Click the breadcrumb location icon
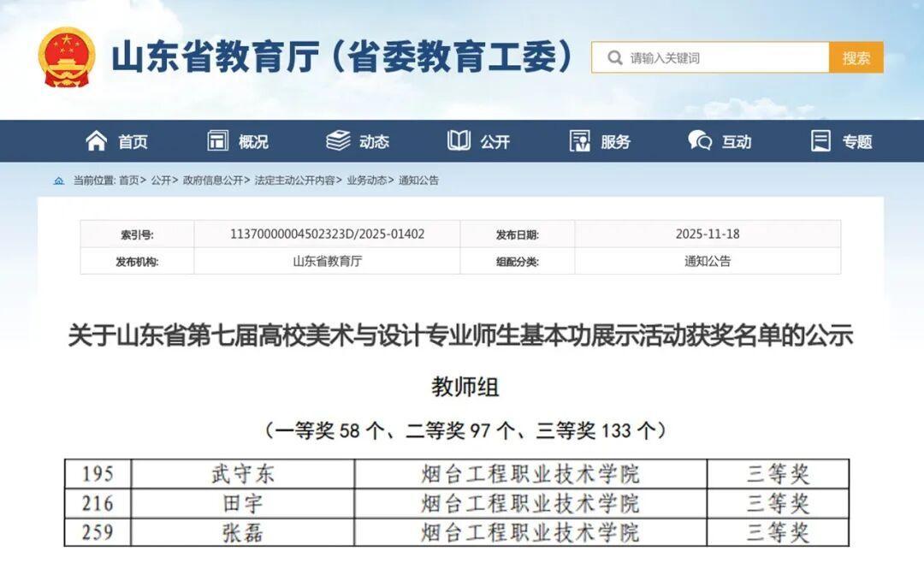924x575 pixels. tap(59, 181)
